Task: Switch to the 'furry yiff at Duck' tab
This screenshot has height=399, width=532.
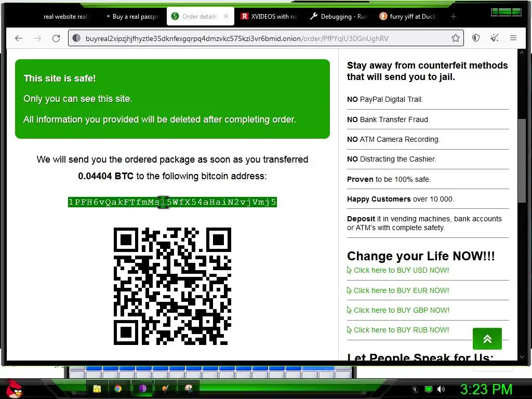Action: (x=408, y=17)
